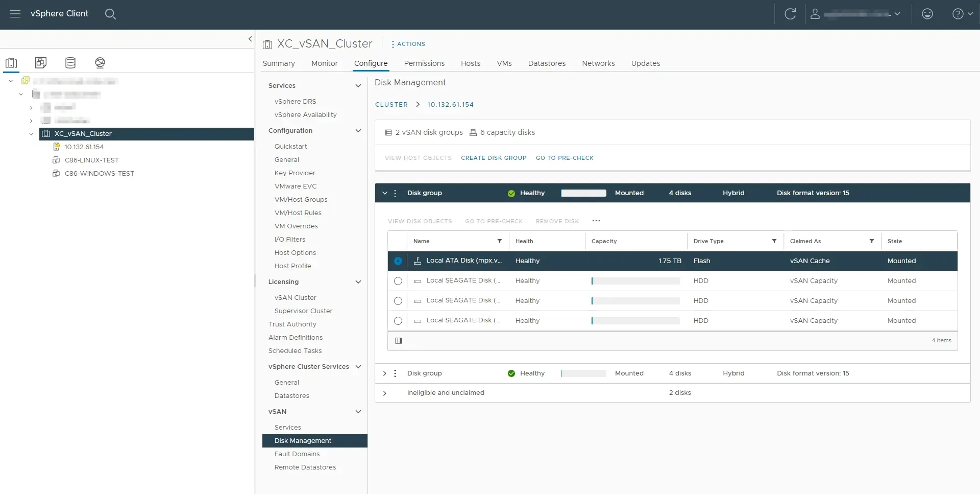Select the first Local SEAGATE Disk radio button
980x494 pixels.
click(x=398, y=281)
